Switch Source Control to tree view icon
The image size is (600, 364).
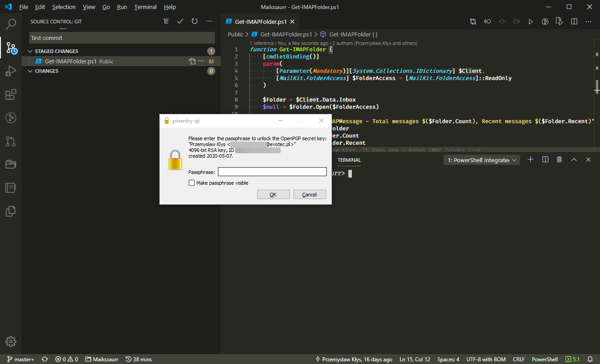tap(166, 21)
